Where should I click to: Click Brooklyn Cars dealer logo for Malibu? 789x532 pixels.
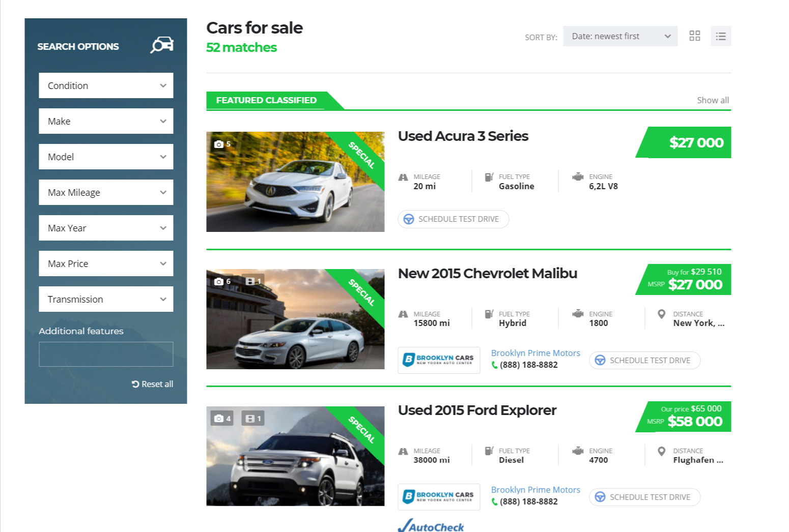coord(439,360)
